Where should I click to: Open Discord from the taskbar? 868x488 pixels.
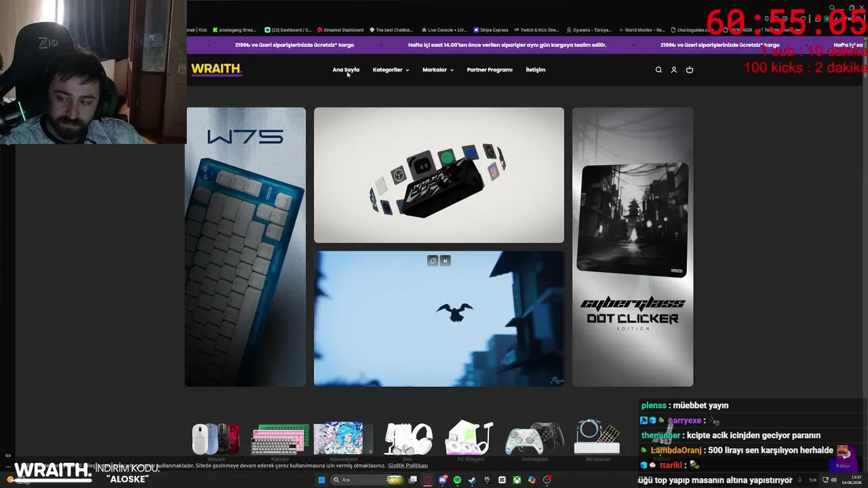pyautogui.click(x=443, y=480)
